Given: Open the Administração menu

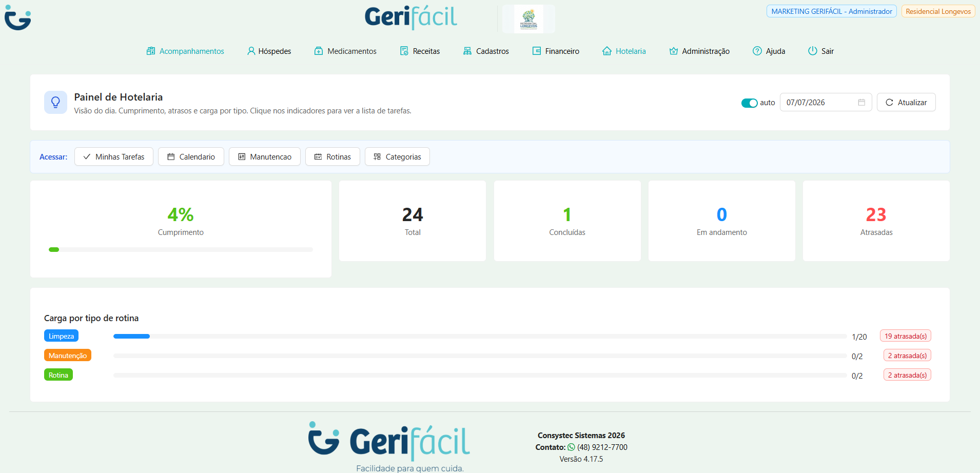Looking at the screenshot, I should (x=699, y=51).
